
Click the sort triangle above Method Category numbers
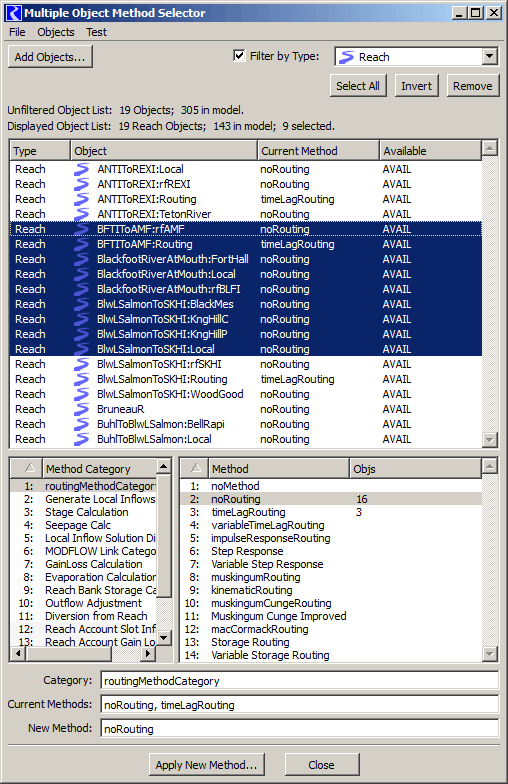pyautogui.click(x=30, y=468)
